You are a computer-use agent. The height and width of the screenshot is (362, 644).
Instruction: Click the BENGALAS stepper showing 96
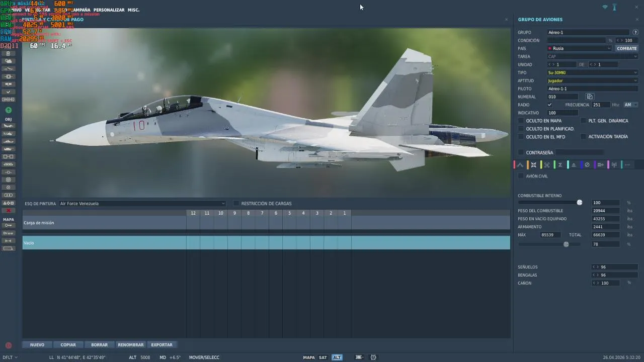coord(615,275)
